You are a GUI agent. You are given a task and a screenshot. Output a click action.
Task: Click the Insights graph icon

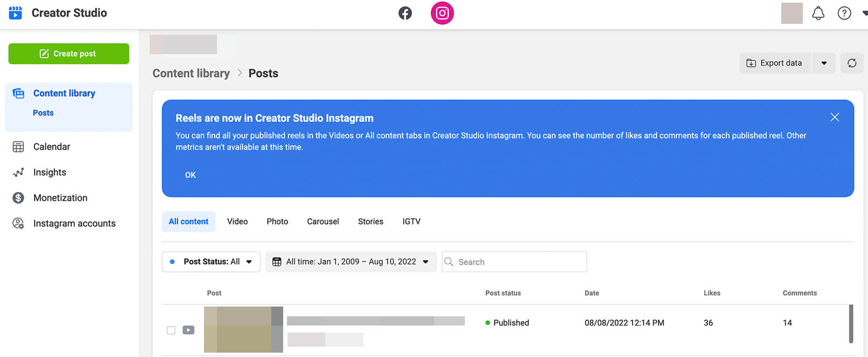(18, 172)
